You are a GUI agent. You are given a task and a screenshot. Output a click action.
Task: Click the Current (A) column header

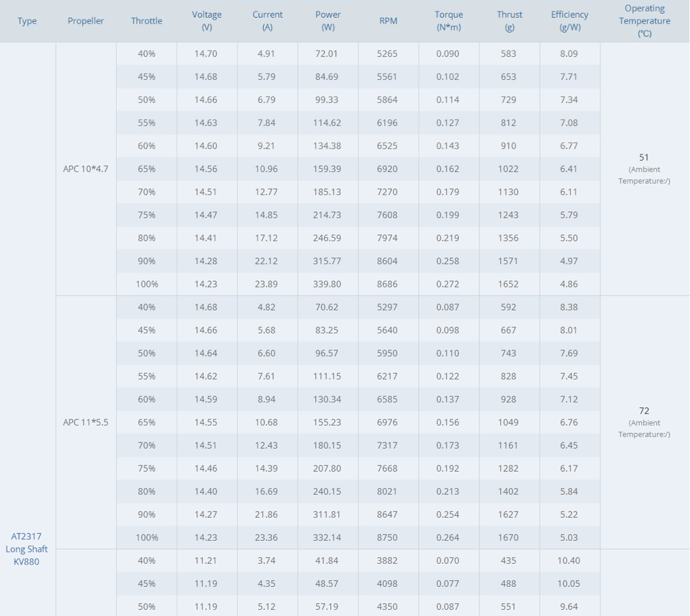click(268, 21)
